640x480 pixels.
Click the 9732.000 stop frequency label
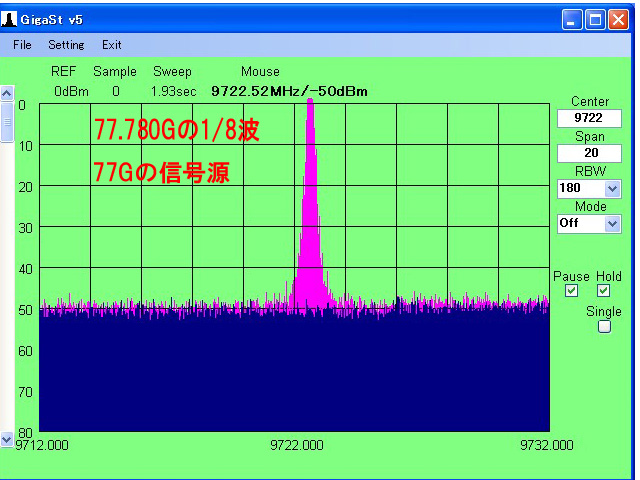(547, 445)
